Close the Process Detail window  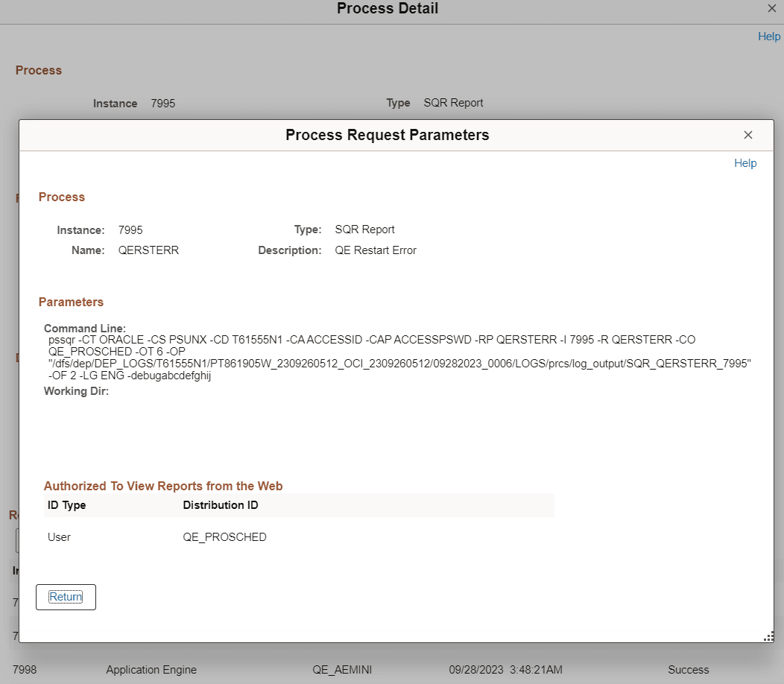pyautogui.click(x=771, y=8)
